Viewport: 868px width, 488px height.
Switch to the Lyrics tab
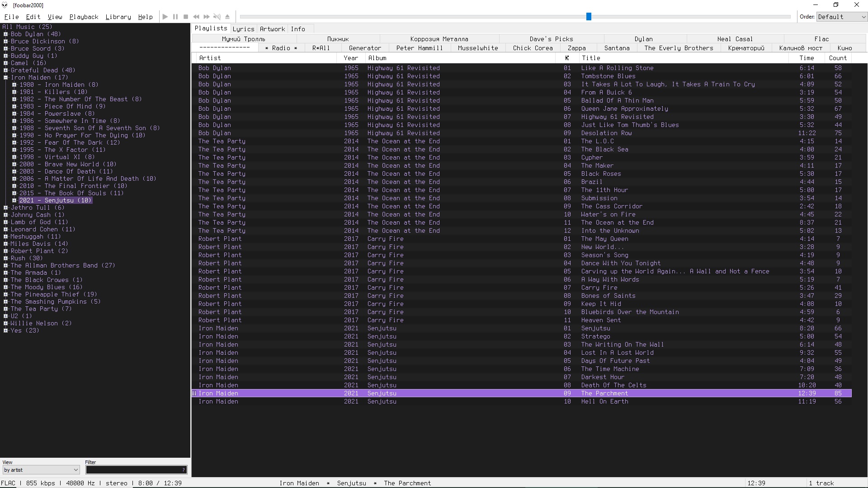coord(243,29)
